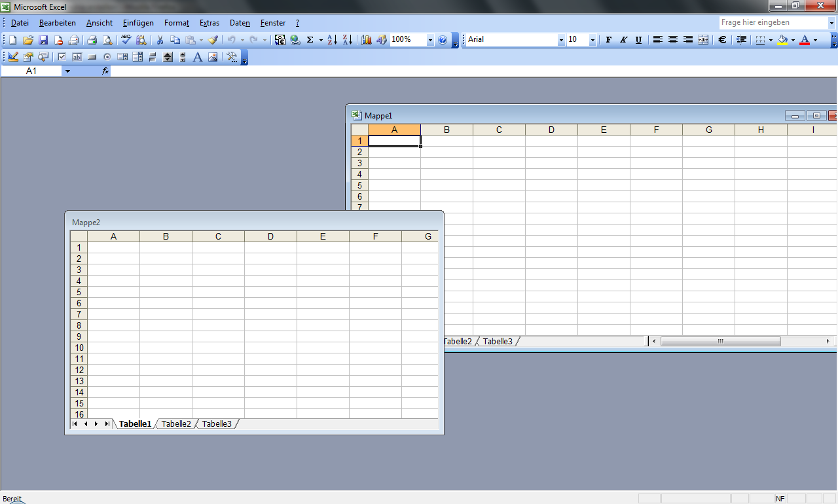Open the Arial font name dropdown
The width and height of the screenshot is (838, 504).
point(561,40)
